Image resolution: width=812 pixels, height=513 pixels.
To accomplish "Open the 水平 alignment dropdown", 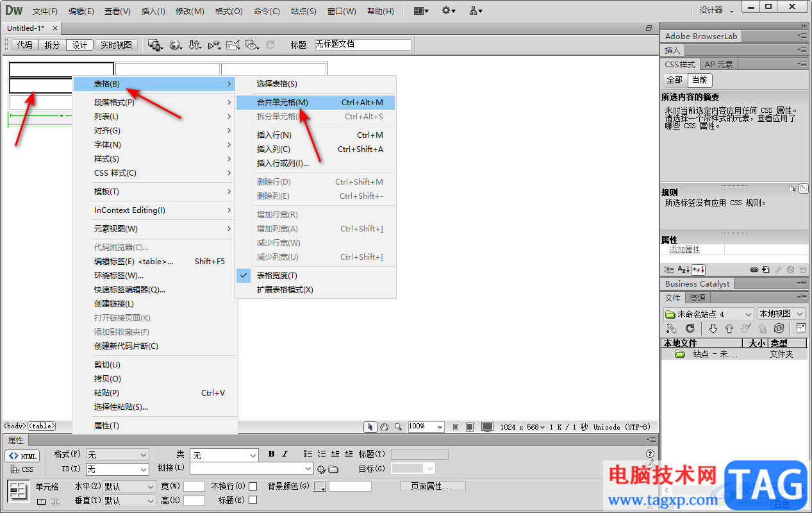I will point(129,487).
